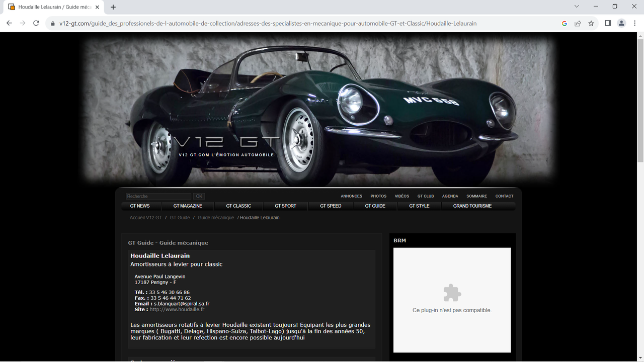Open a new browser tab
Screen dimensions: 644x362
pyautogui.click(x=113, y=7)
